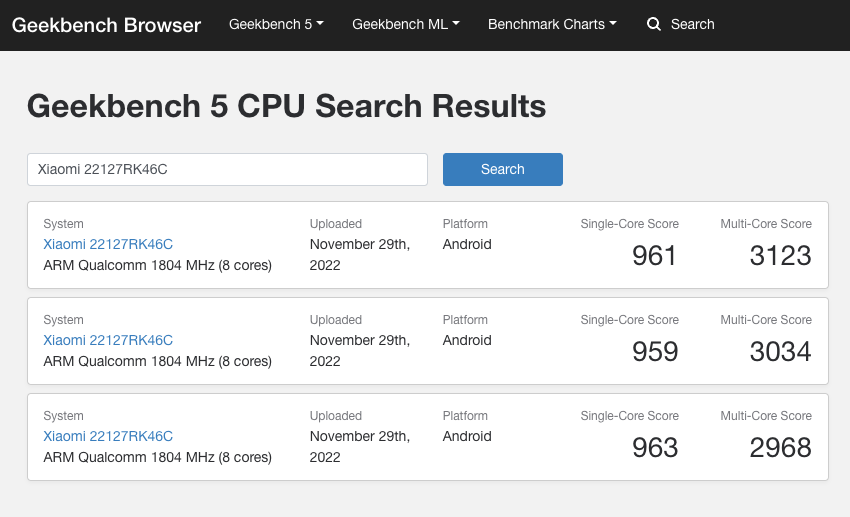Click Multi-Core Score label above 3123

pyautogui.click(x=766, y=224)
